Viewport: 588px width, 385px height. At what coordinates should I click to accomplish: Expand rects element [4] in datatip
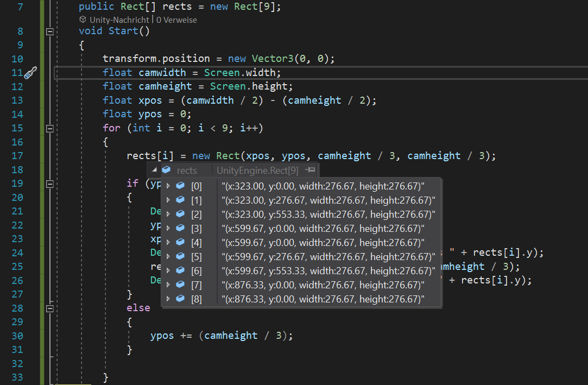tap(168, 243)
